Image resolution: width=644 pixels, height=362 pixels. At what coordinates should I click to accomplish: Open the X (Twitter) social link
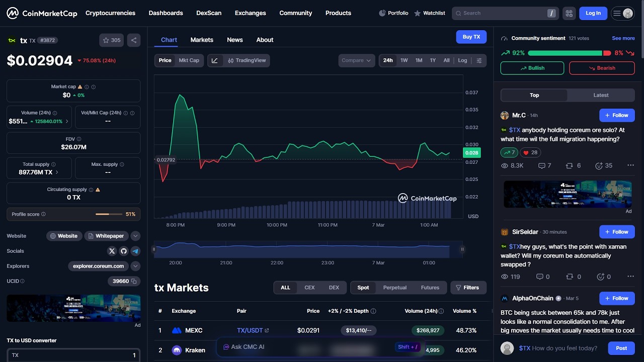[x=112, y=251]
